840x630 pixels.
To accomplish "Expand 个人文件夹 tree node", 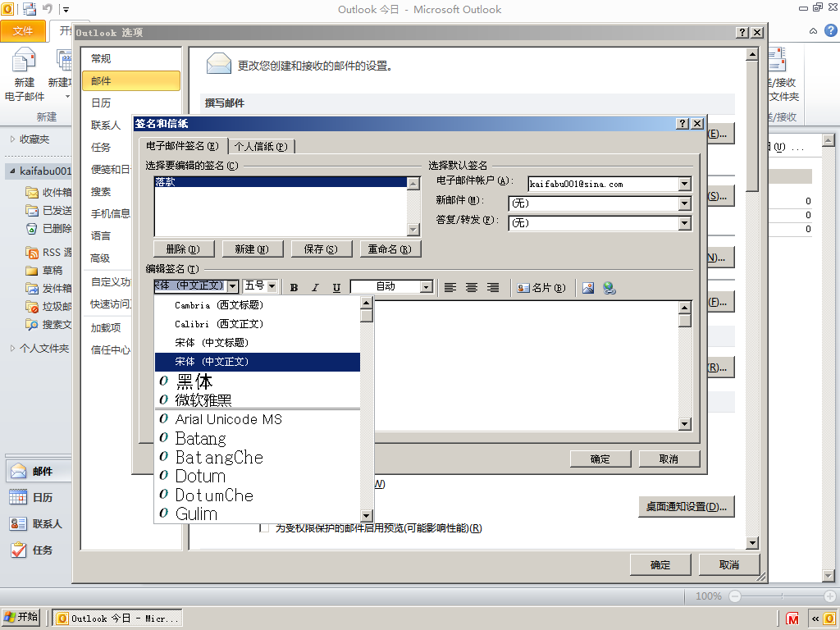I will 12,348.
